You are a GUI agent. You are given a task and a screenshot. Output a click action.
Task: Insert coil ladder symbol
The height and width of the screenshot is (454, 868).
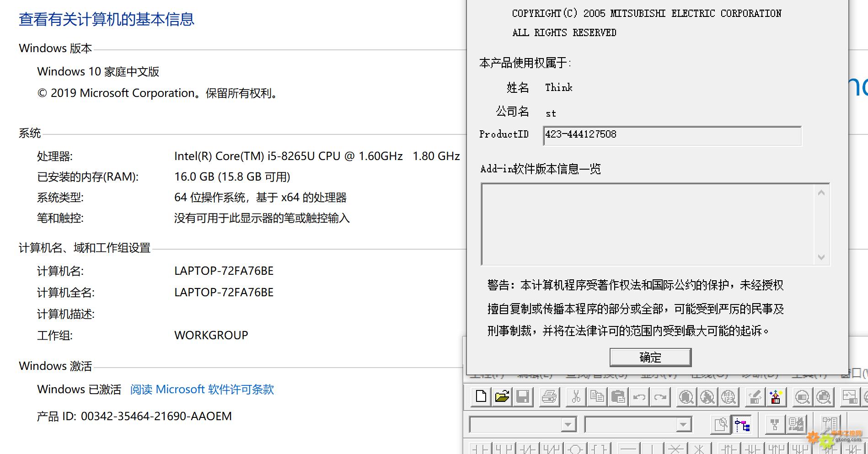coord(576,449)
